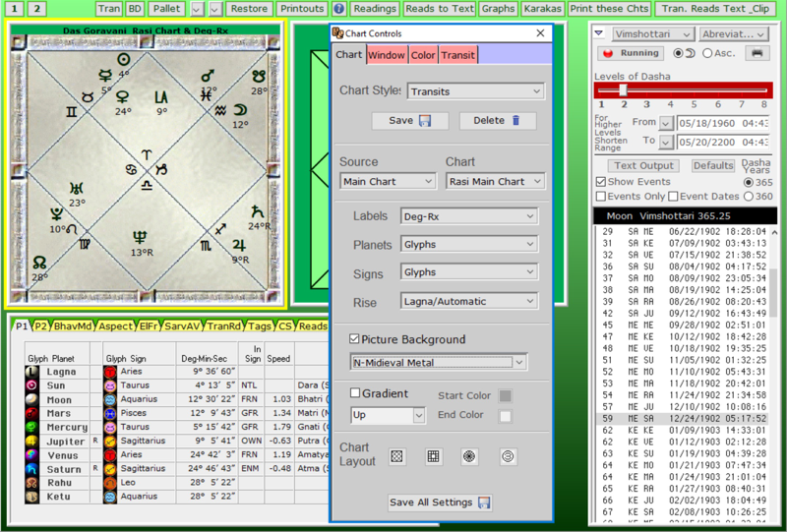The image size is (787, 532).
Task: Enable the Gradient checkbox
Action: coord(354,392)
